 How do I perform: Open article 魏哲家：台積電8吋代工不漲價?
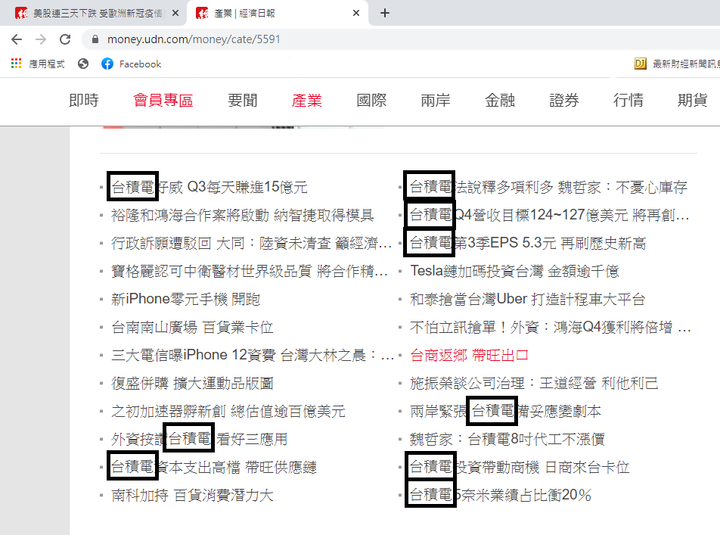(x=507, y=439)
